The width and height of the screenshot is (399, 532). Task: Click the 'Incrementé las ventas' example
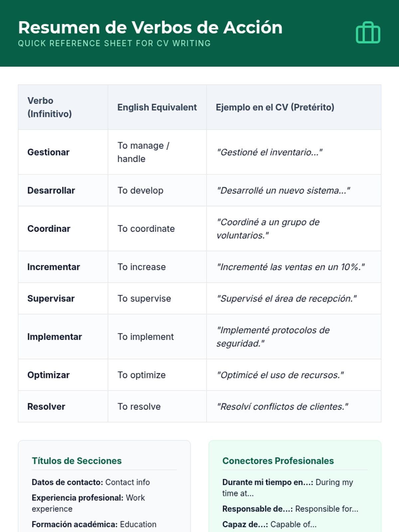[291, 267]
